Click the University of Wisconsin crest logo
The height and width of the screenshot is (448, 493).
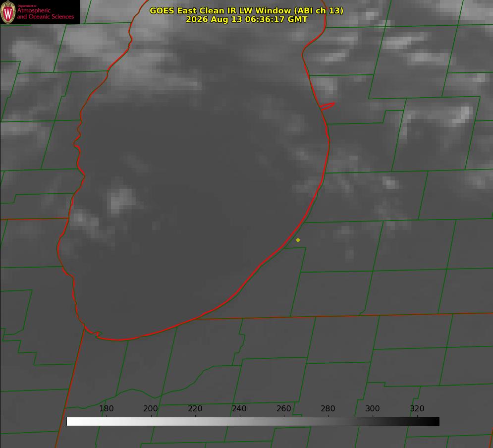[x=8, y=12]
